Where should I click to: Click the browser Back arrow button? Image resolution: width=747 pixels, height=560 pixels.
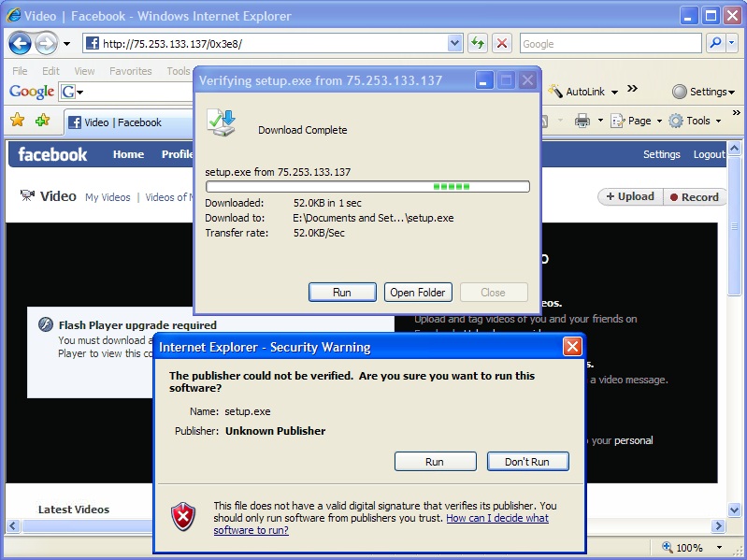click(20, 44)
